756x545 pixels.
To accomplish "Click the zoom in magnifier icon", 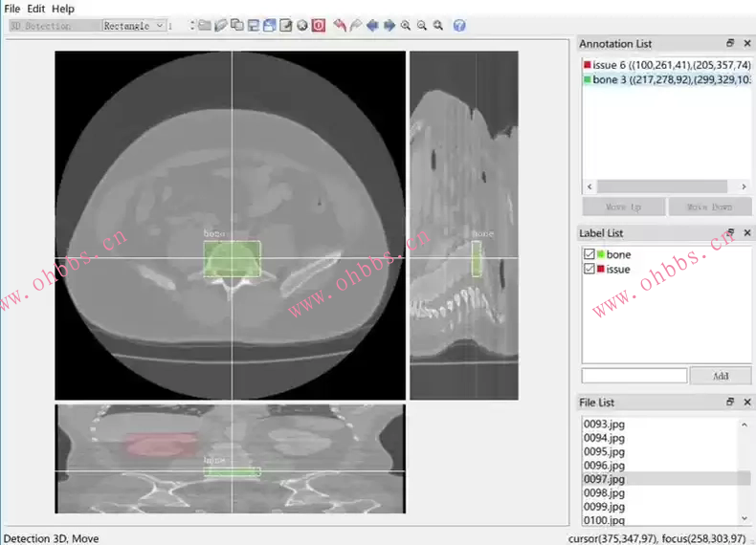I will point(406,26).
